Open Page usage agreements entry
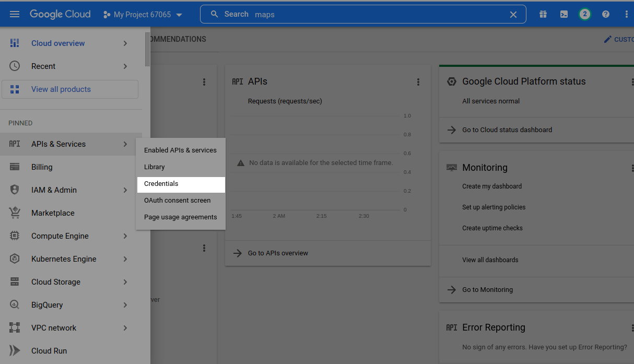 (181, 217)
